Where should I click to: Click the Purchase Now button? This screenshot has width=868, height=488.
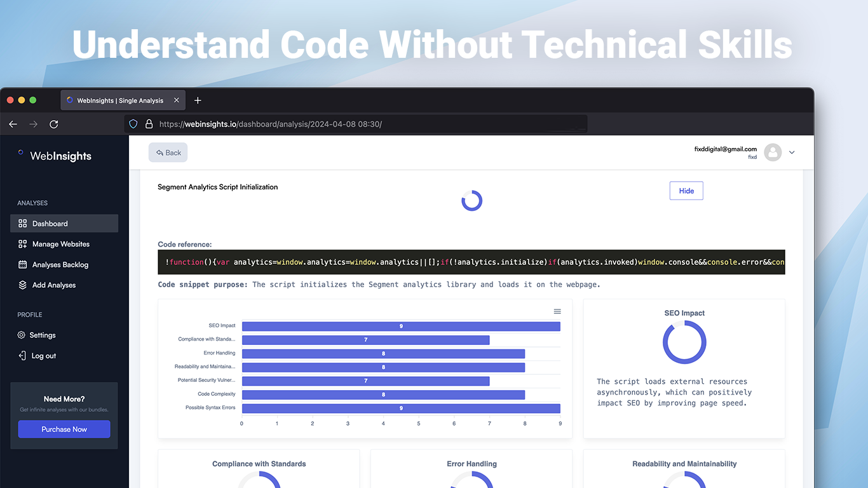(64, 429)
